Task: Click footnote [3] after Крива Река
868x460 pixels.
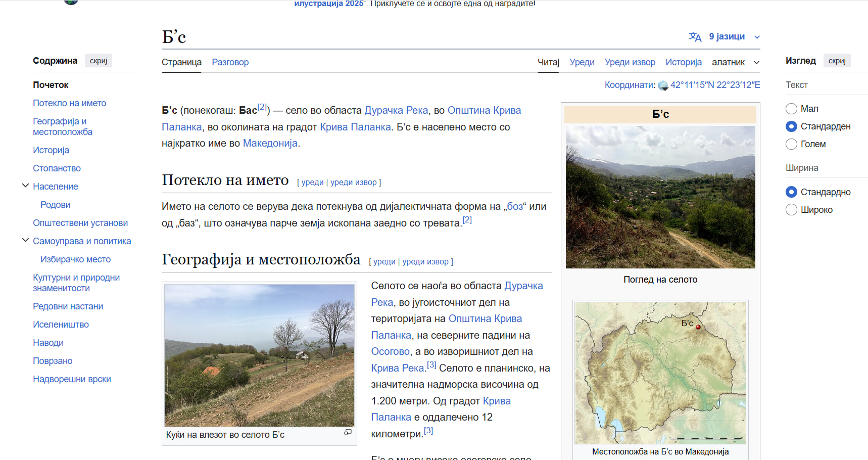Action: [431, 364]
